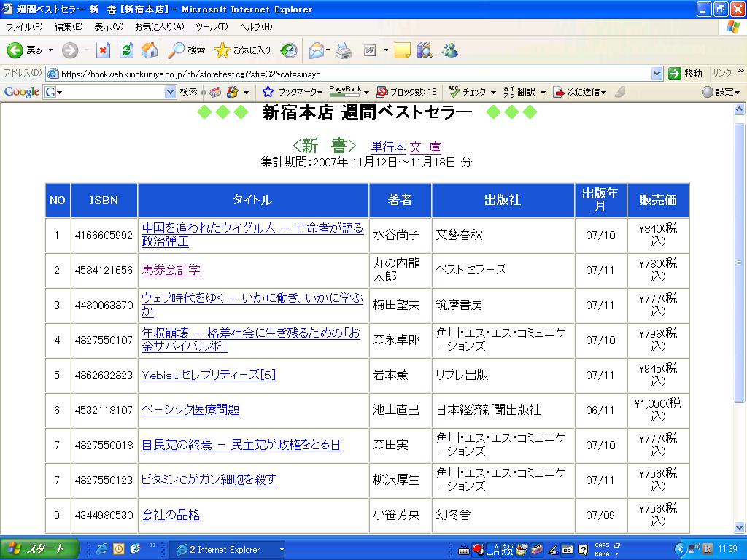Open book link 年収崩壊
The image size is (747, 560).
(251, 340)
